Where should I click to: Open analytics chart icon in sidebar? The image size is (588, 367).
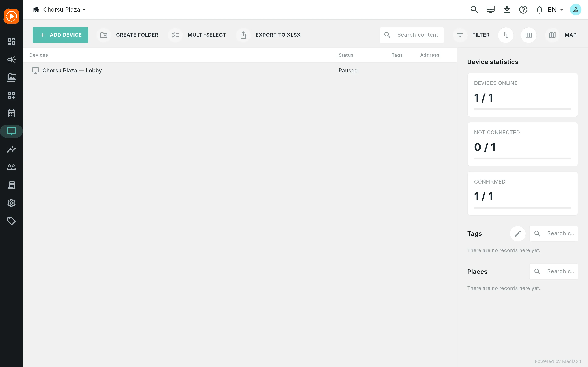pos(11,149)
